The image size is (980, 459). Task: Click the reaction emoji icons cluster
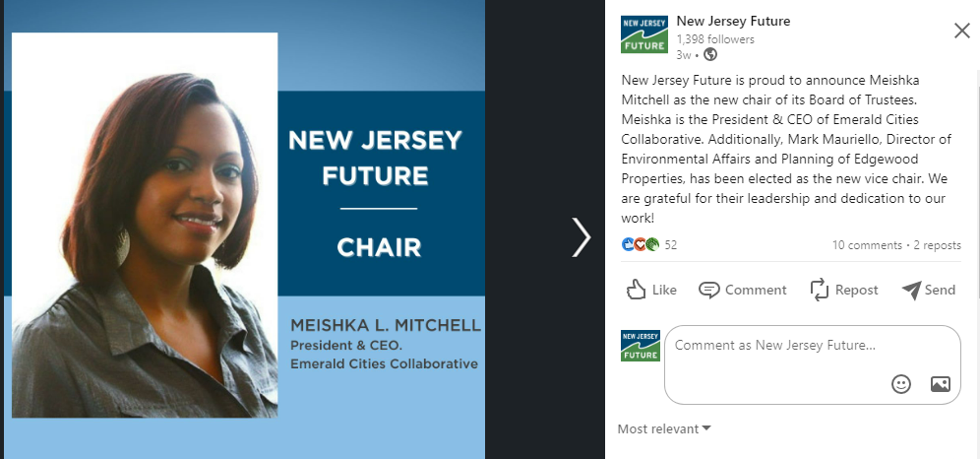coord(642,244)
